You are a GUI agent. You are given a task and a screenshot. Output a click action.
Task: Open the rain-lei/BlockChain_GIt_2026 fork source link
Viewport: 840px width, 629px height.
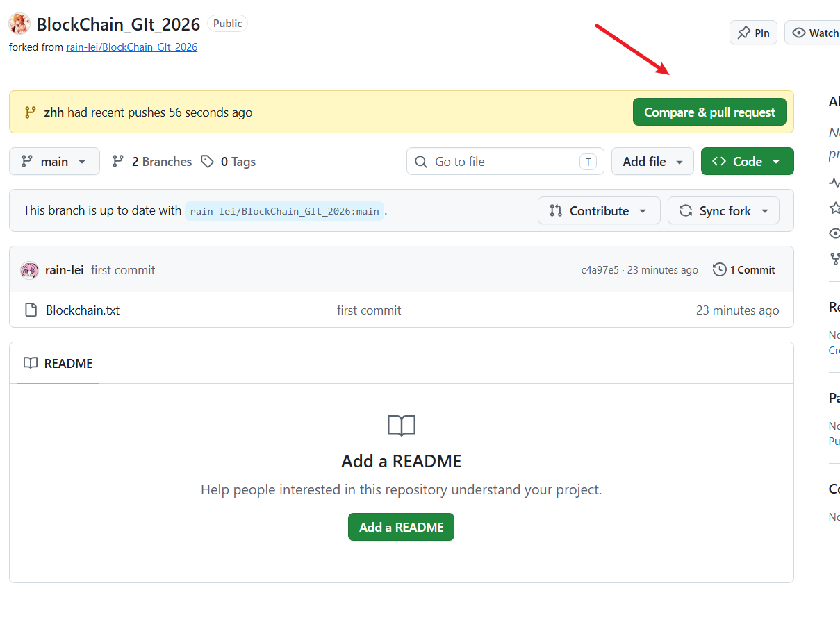click(132, 47)
